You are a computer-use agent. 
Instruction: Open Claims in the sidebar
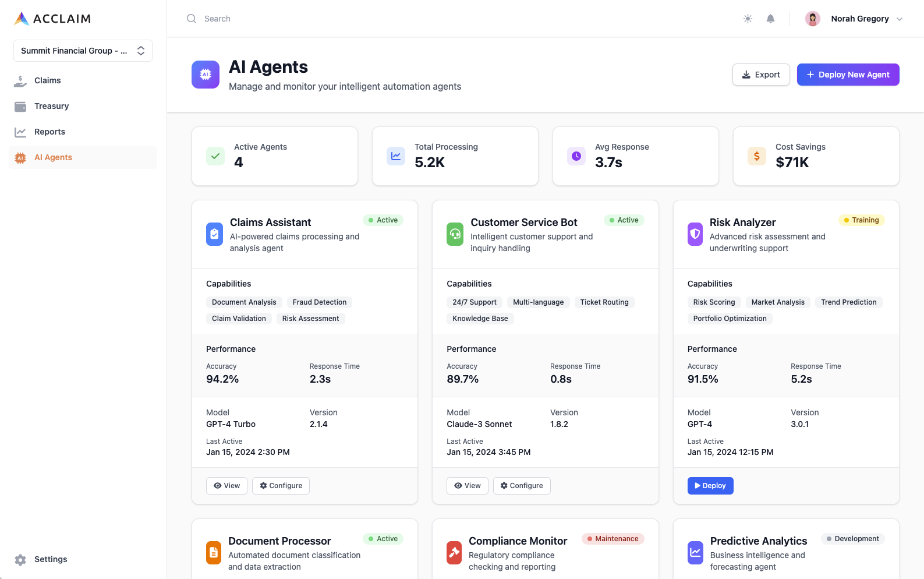[83, 80]
